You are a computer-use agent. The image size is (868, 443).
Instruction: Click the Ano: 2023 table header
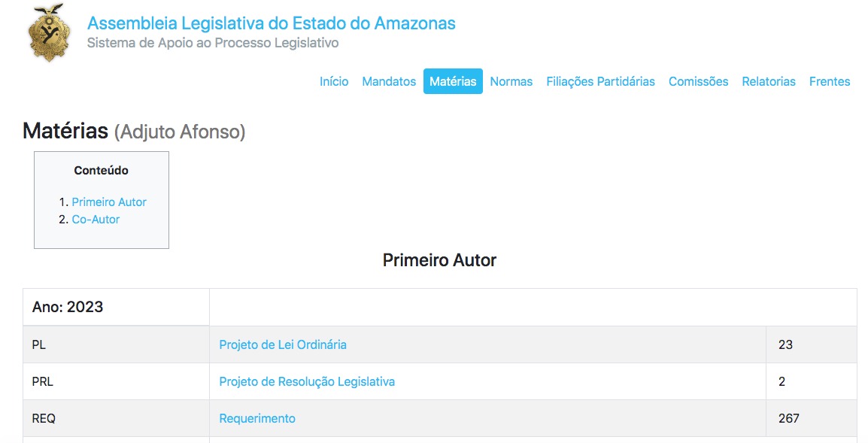tap(68, 307)
